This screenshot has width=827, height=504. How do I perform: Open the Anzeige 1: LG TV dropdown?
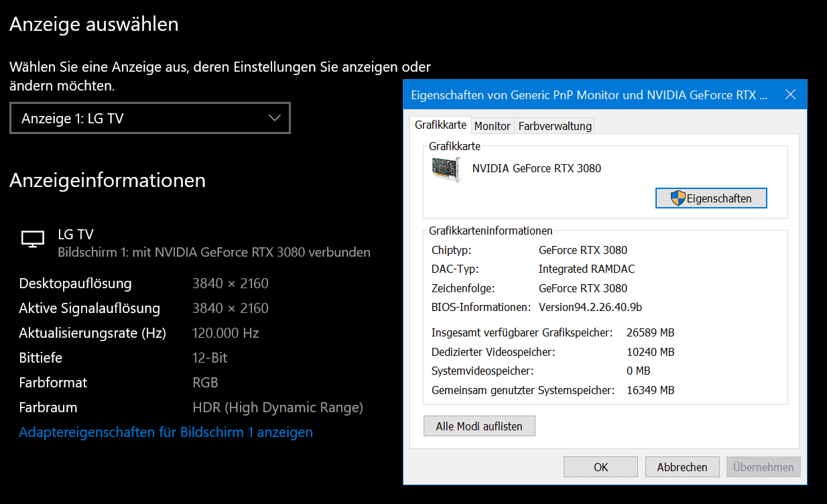pos(150,119)
